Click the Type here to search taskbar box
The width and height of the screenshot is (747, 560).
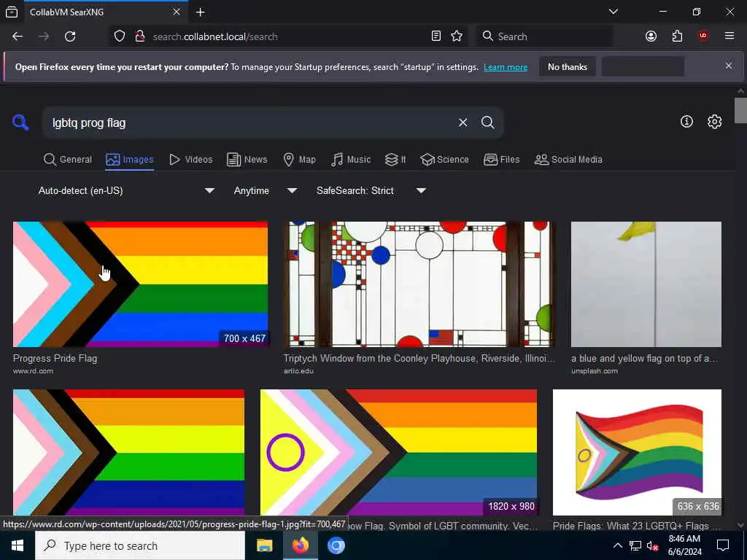pyautogui.click(x=140, y=545)
